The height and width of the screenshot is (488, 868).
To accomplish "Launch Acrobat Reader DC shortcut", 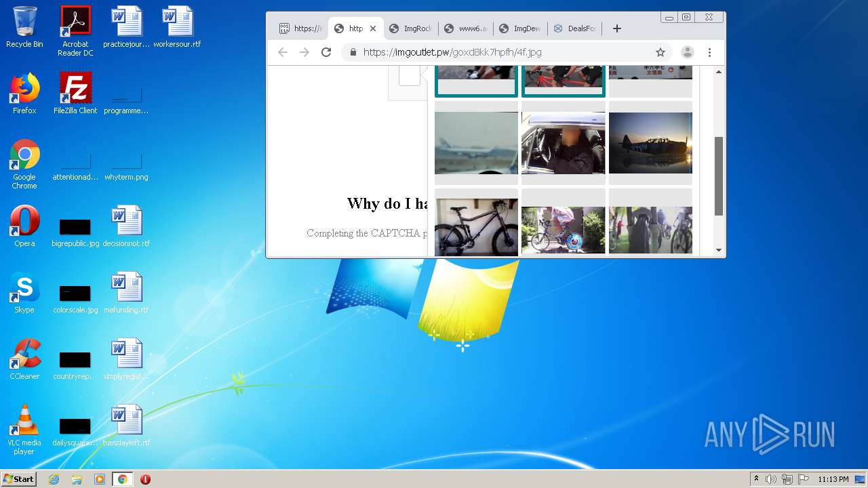I will [75, 31].
